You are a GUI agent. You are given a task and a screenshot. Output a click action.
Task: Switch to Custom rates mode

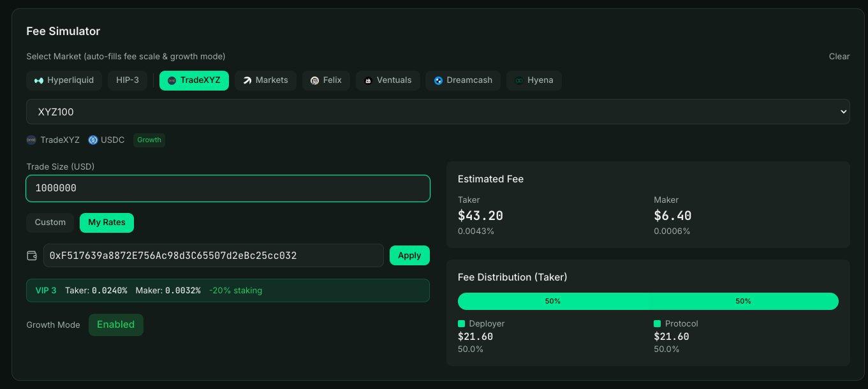coord(50,223)
